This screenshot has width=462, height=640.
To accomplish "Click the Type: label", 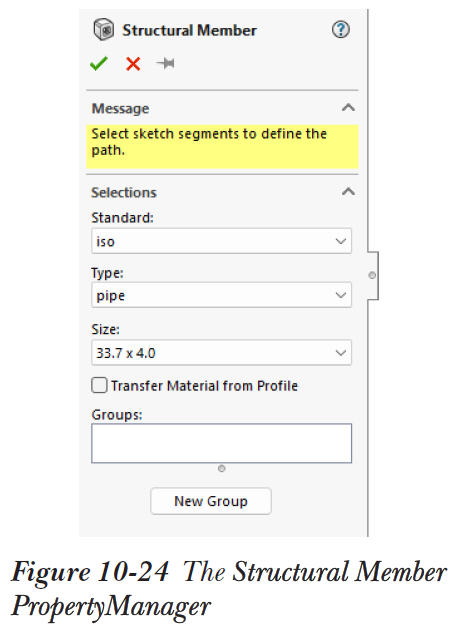I will click(x=107, y=273).
